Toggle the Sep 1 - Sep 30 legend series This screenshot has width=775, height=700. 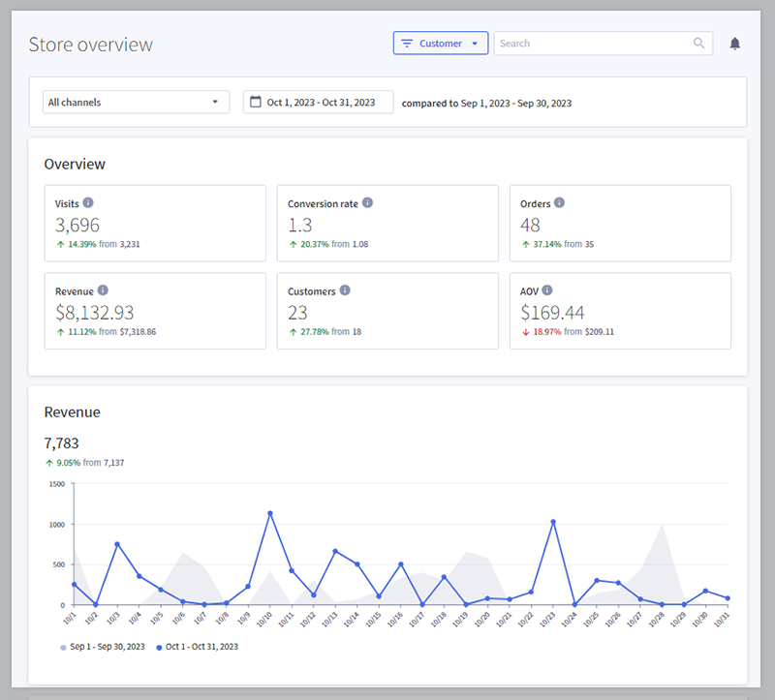[x=103, y=647]
